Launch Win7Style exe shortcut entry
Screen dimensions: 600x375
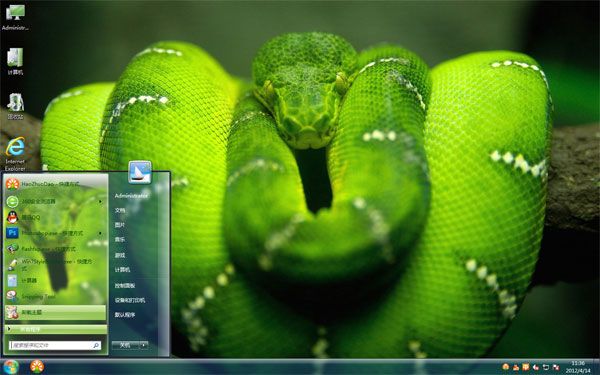click(x=56, y=264)
